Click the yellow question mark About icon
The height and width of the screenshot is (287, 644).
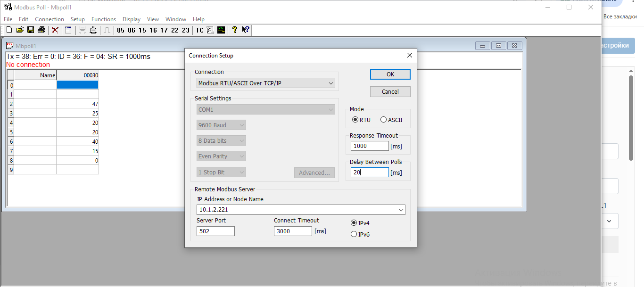(x=235, y=30)
